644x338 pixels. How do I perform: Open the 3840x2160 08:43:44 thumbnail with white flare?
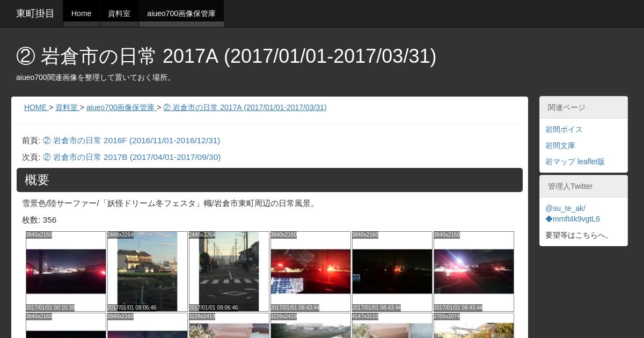click(474, 271)
